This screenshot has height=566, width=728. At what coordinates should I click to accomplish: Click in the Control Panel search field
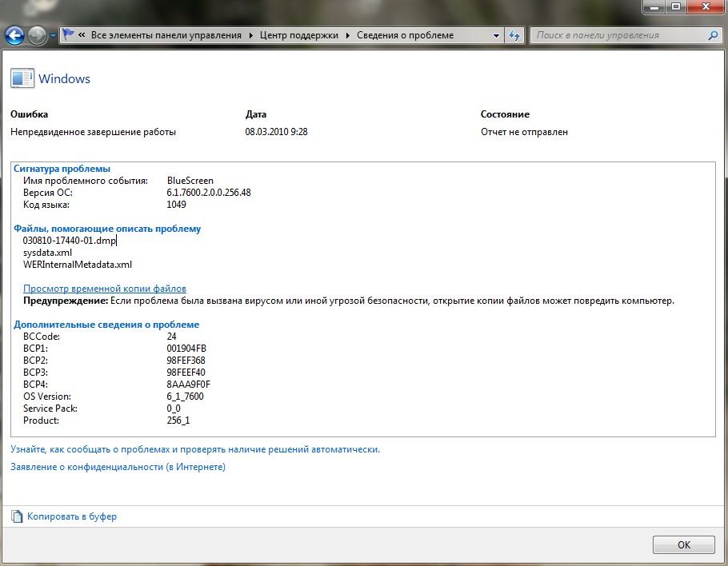pyautogui.click(x=616, y=35)
